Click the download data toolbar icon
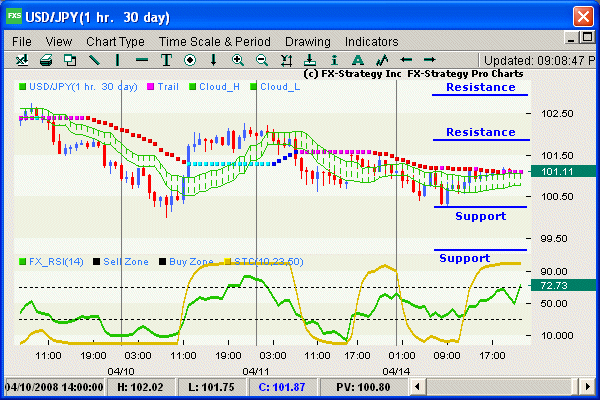 pyautogui.click(x=310, y=60)
